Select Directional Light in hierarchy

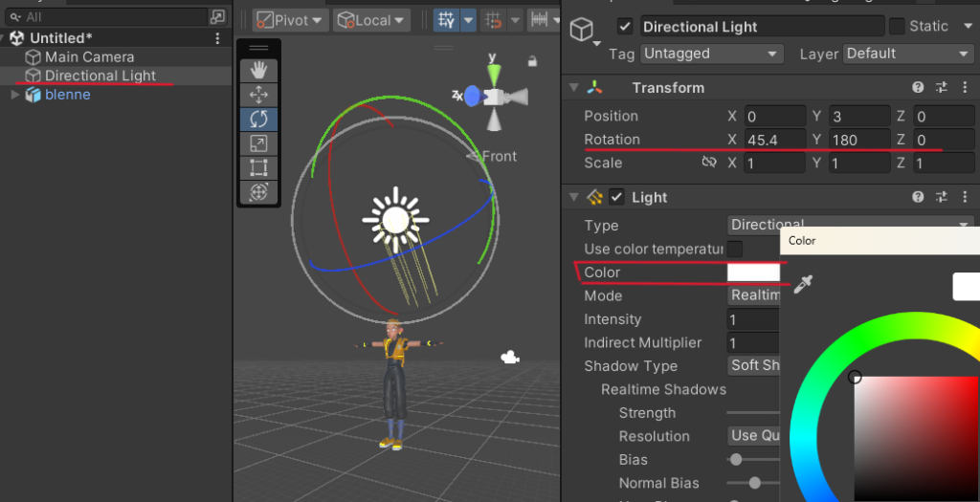pyautogui.click(x=100, y=76)
